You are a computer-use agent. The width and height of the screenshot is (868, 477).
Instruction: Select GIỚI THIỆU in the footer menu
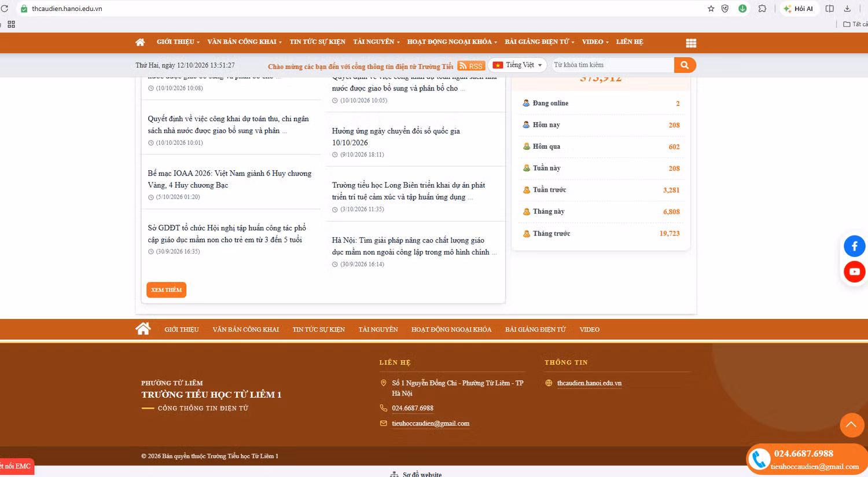(182, 329)
